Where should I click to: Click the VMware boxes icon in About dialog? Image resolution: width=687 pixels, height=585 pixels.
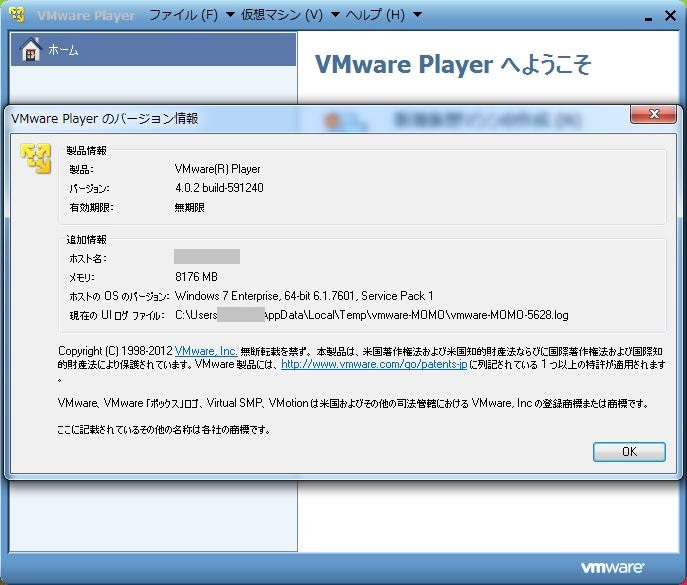(36, 158)
